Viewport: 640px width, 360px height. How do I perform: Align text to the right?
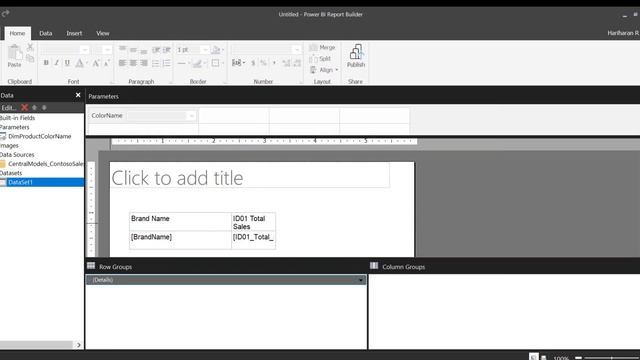[144, 63]
